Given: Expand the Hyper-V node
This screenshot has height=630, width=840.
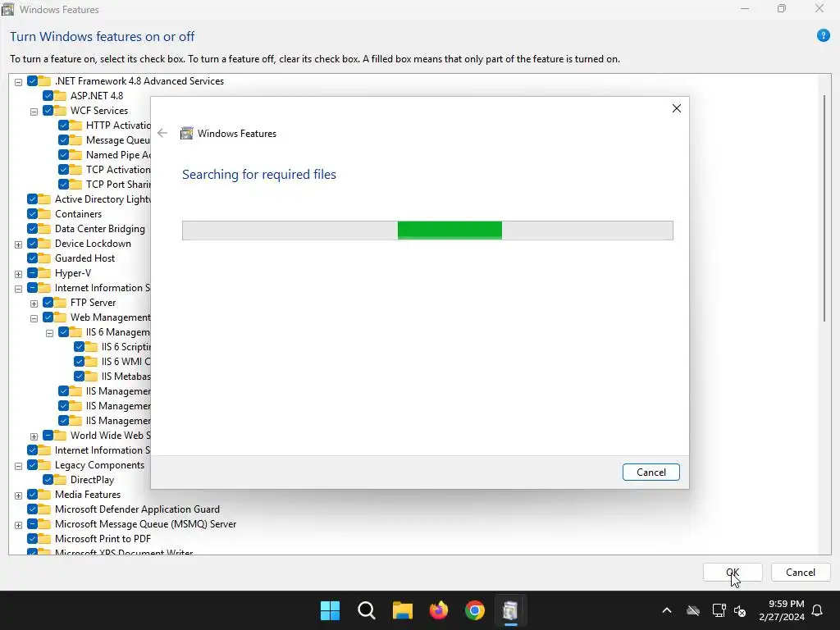Looking at the screenshot, I should coord(18,274).
